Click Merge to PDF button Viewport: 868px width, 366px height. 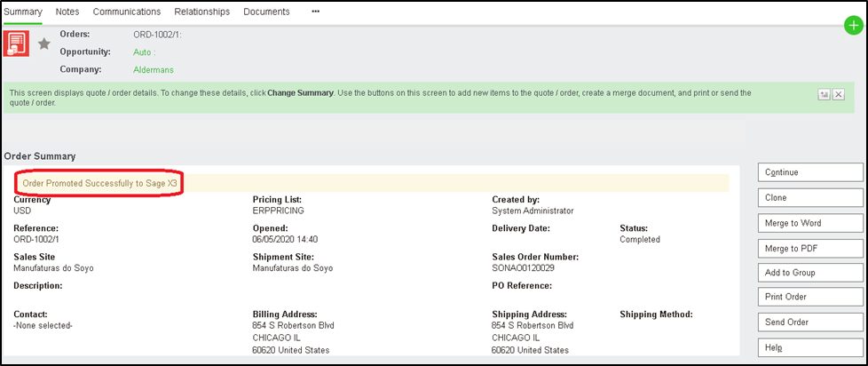tap(809, 247)
